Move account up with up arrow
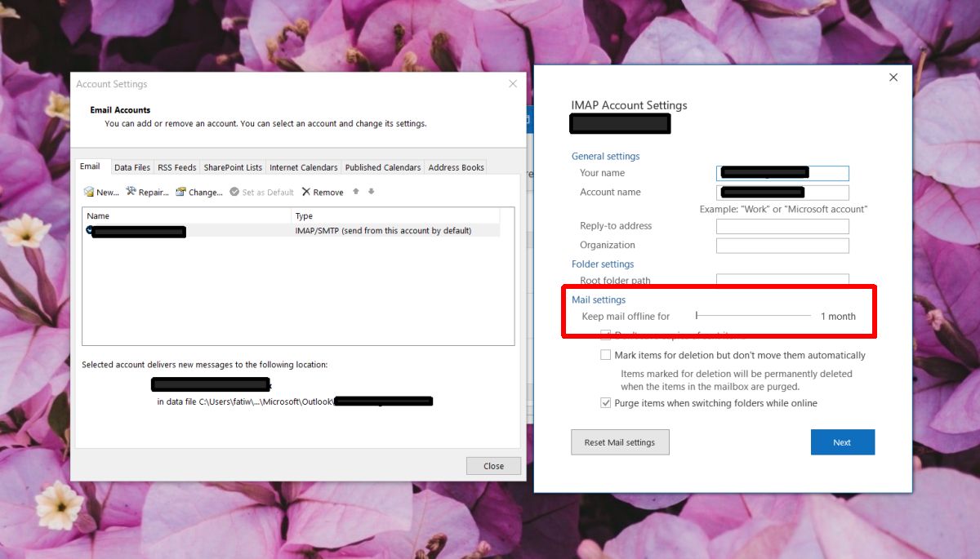This screenshot has height=559, width=980. tap(356, 192)
